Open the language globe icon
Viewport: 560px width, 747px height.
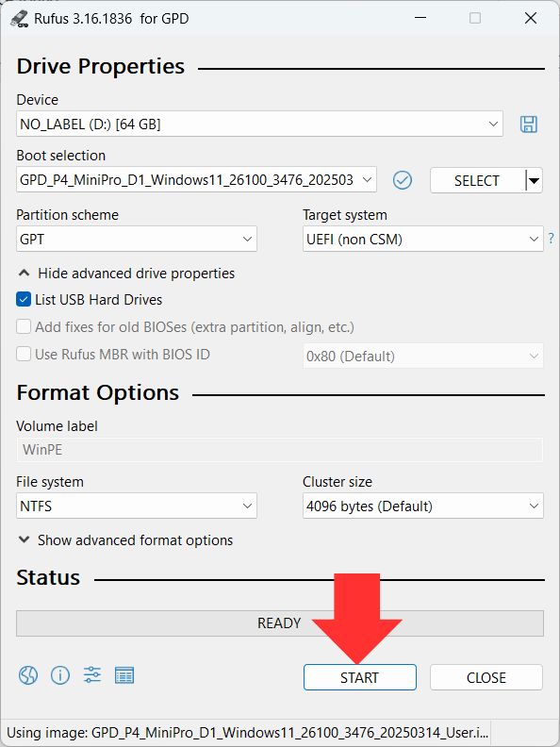pyautogui.click(x=28, y=675)
